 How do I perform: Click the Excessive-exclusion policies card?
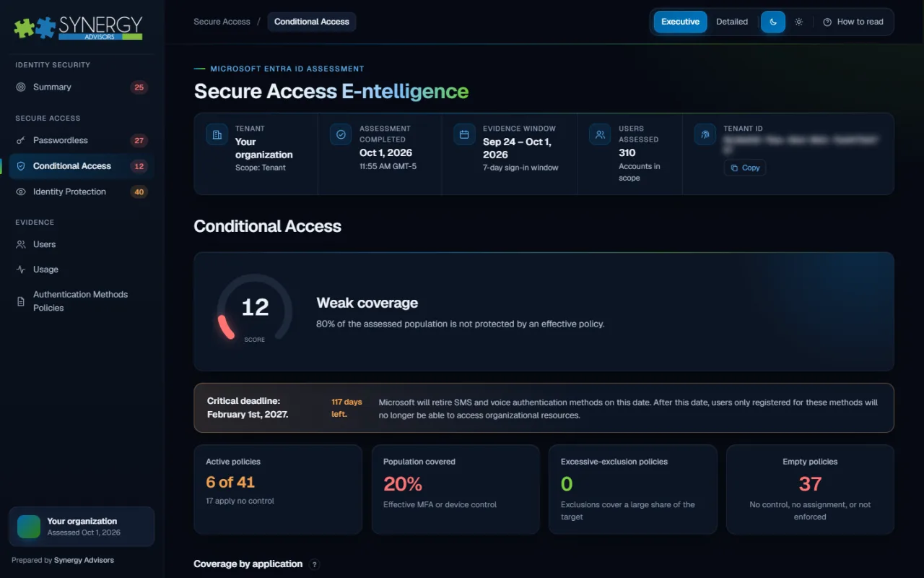click(633, 490)
